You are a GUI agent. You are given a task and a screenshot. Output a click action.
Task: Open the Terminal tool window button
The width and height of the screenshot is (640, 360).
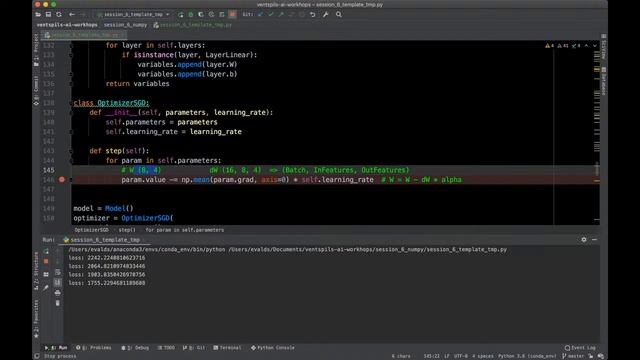click(227, 348)
